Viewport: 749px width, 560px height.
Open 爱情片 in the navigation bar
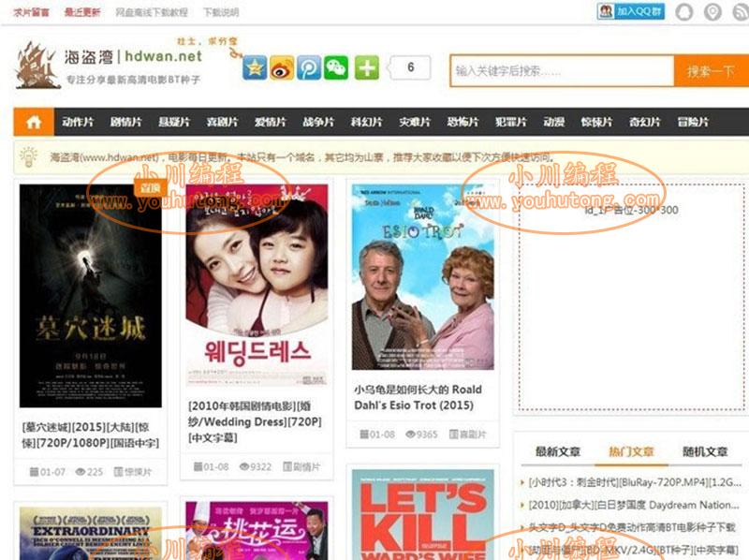coord(271,122)
